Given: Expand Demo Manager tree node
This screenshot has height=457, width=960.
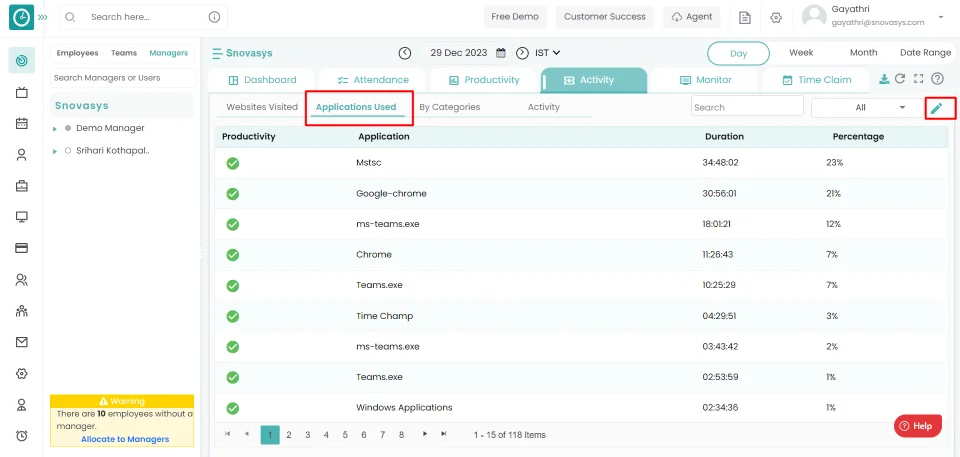Looking at the screenshot, I should pos(55,129).
